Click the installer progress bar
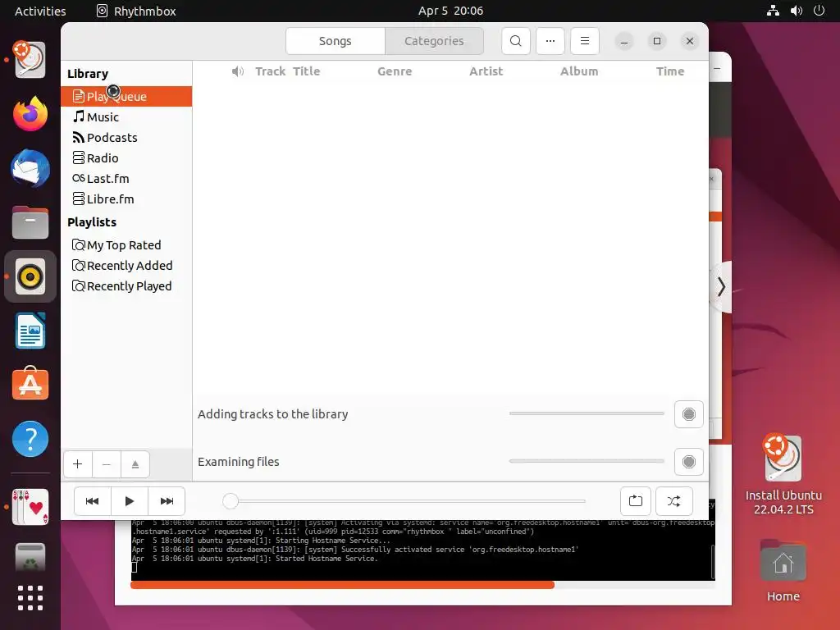The image size is (840, 630). pyautogui.click(x=422, y=585)
